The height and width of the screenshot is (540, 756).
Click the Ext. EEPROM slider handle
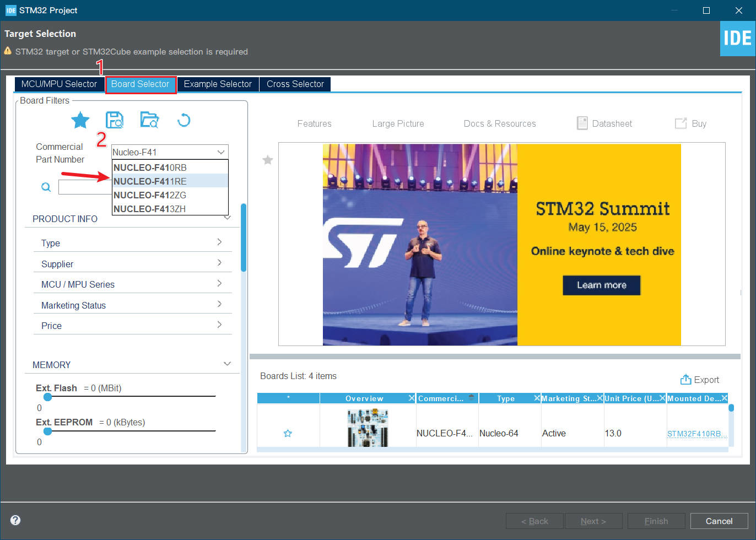47,431
